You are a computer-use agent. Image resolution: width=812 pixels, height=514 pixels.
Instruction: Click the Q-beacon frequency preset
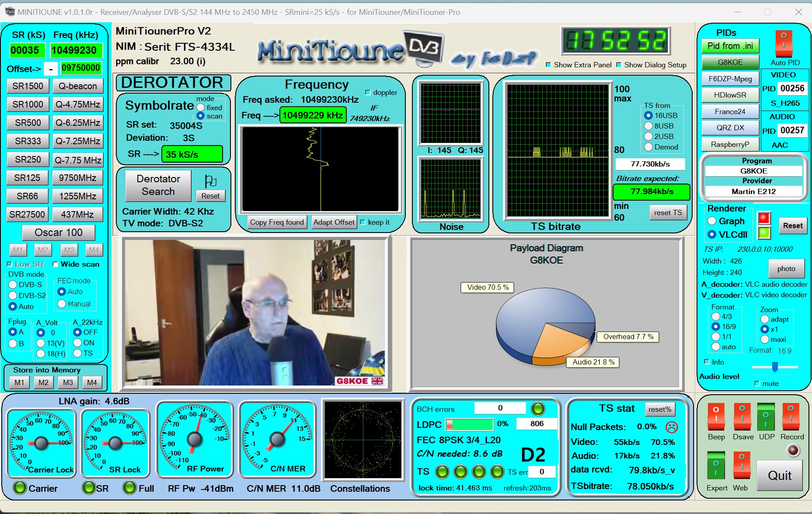tap(78, 86)
